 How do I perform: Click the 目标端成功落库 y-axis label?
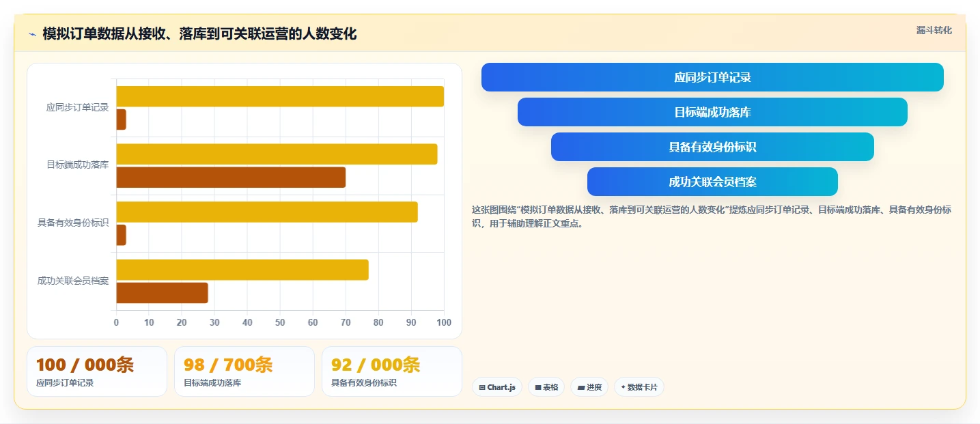click(x=77, y=165)
